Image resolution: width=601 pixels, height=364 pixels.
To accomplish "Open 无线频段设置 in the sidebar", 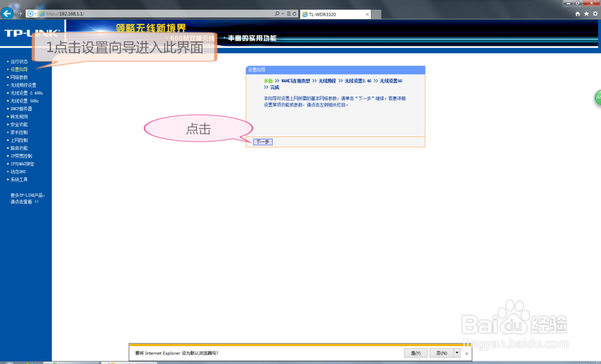I will (23, 85).
